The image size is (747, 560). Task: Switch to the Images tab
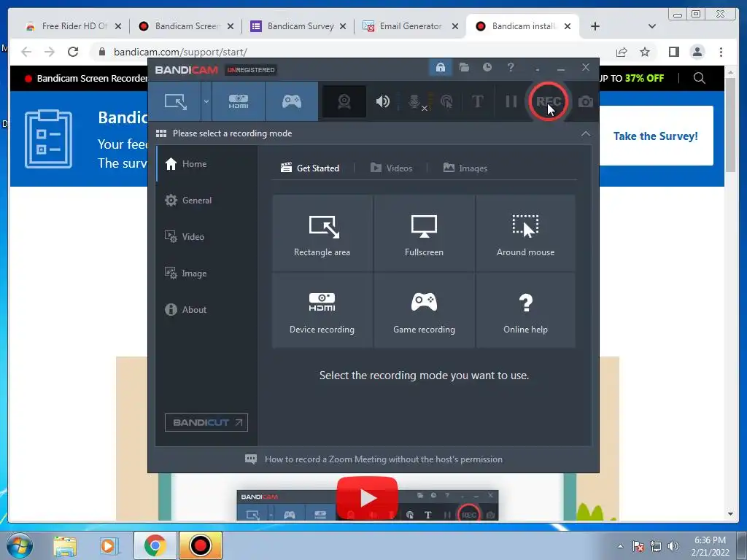[x=465, y=168]
